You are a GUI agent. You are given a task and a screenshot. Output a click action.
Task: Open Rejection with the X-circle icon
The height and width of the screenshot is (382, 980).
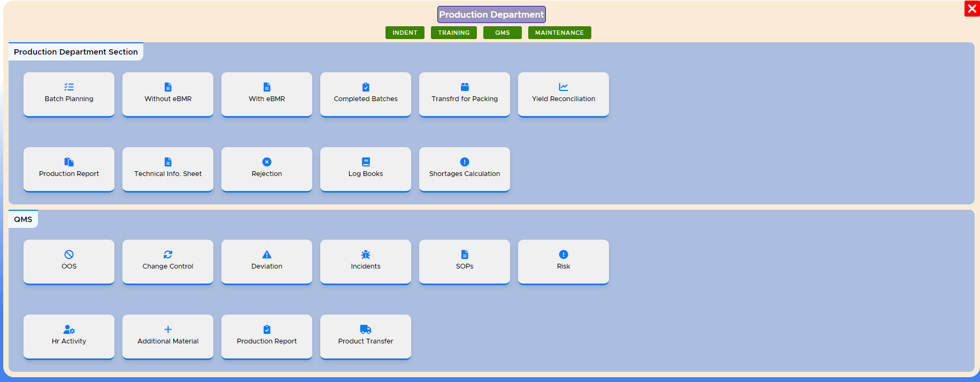[x=267, y=162]
